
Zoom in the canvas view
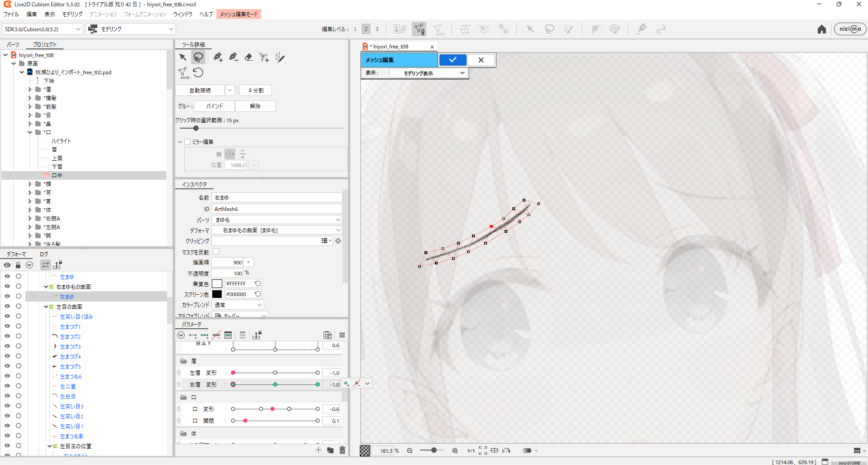[x=455, y=451]
